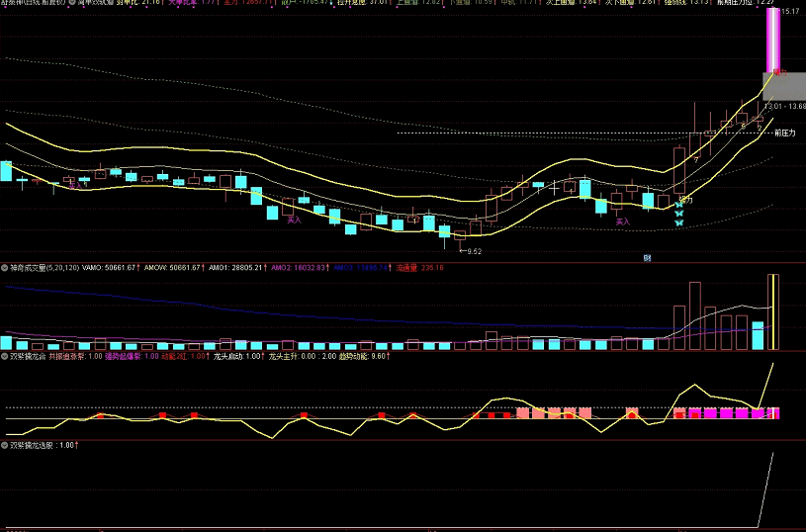Open the indicator dropdown on the main chart header
Screen dimensions: 806x532
click(x=72, y=2)
